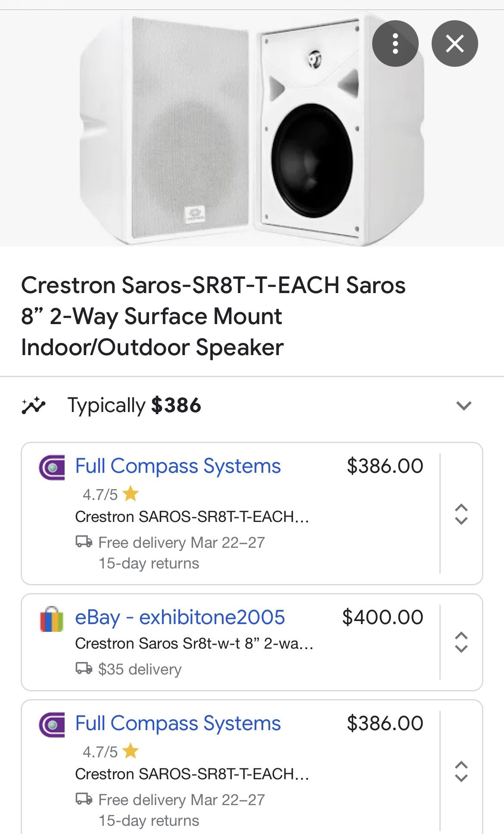
Task: Click the first 4.7/5 star rating
Action: point(110,494)
